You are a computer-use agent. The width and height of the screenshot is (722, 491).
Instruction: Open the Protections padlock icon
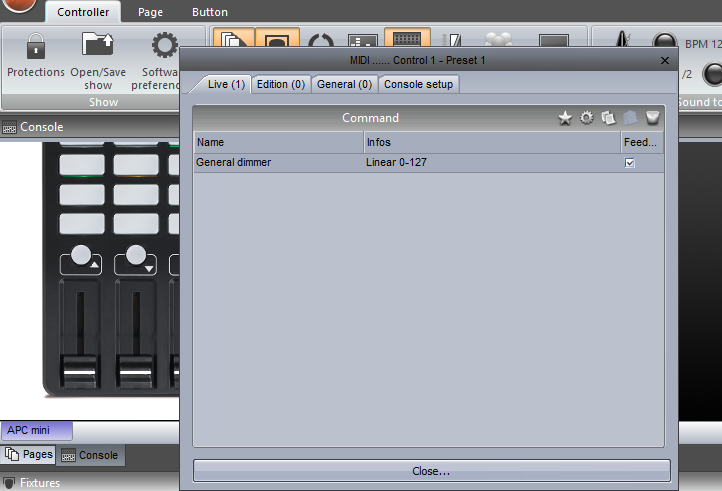[x=35, y=46]
